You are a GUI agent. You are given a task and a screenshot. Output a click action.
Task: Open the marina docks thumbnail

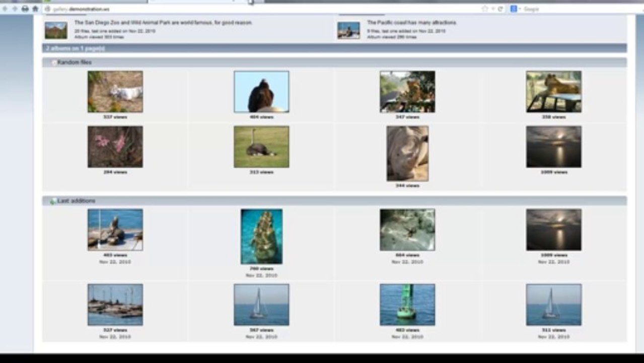[115, 305]
